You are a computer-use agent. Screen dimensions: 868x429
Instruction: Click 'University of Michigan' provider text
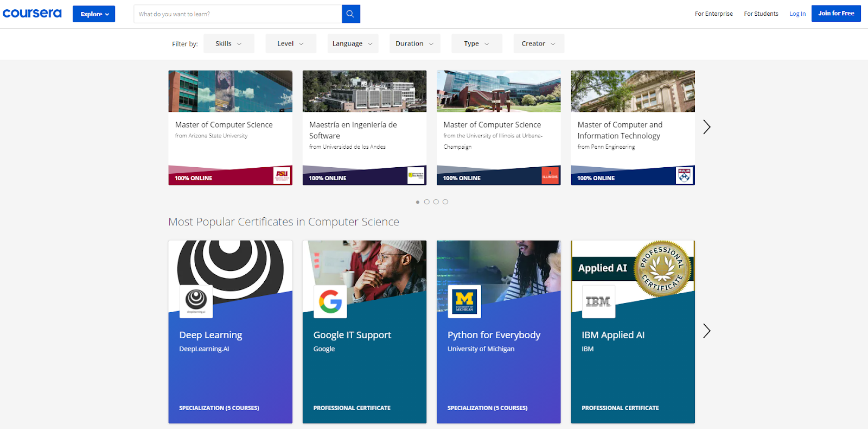pos(481,349)
